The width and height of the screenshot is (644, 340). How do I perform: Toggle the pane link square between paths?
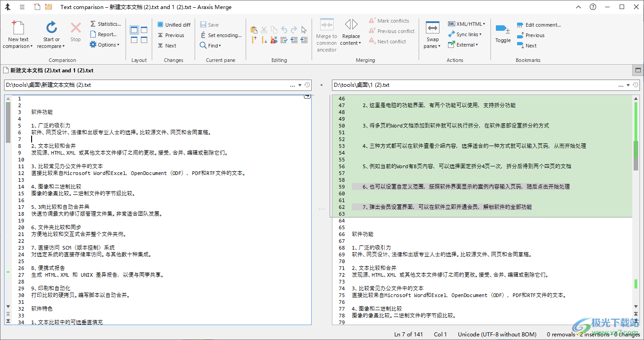click(x=322, y=85)
